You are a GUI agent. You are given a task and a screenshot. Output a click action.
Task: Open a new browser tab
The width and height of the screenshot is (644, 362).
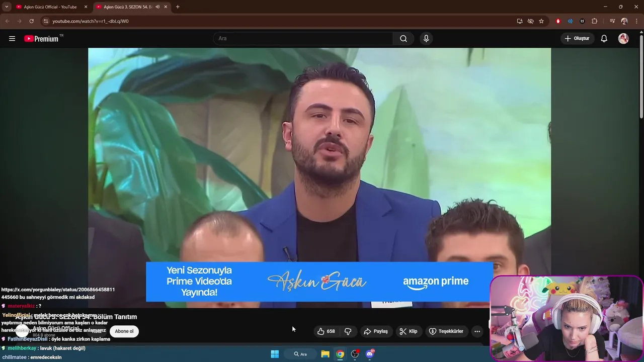pyautogui.click(x=178, y=7)
